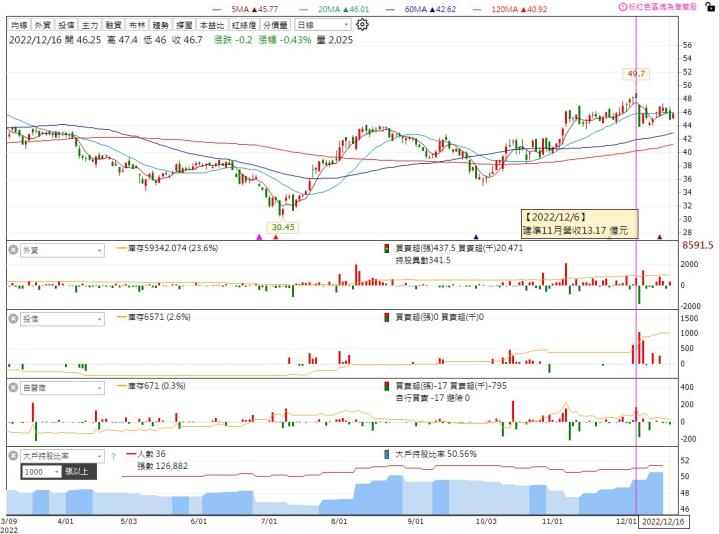Open the 自營商 panel indicator dropdown
The height and width of the screenshot is (534, 720).
(62, 388)
